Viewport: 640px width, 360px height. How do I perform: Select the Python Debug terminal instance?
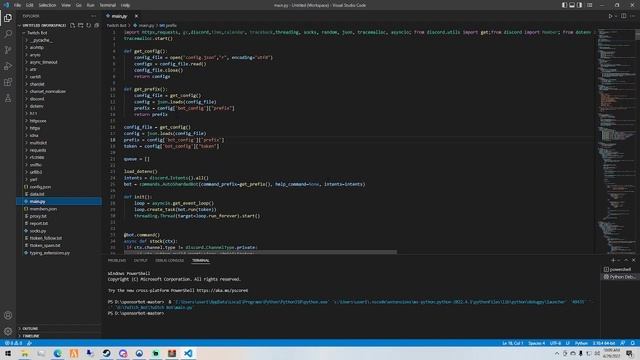click(x=619, y=277)
